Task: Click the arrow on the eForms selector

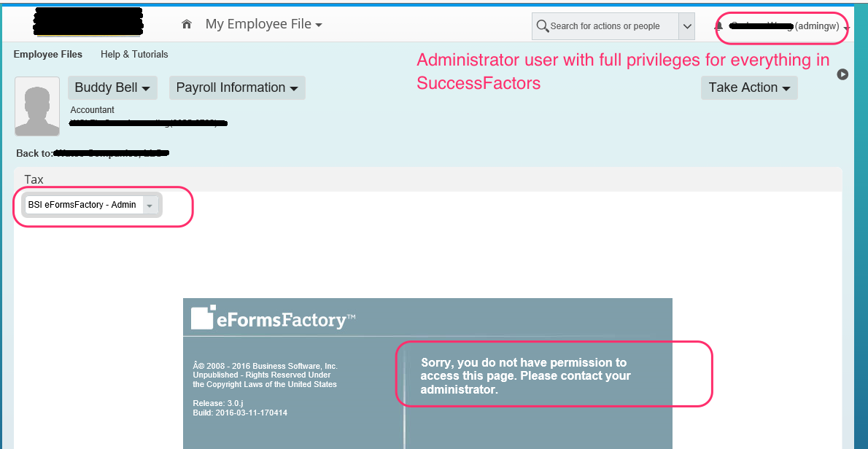Action: pyautogui.click(x=150, y=205)
